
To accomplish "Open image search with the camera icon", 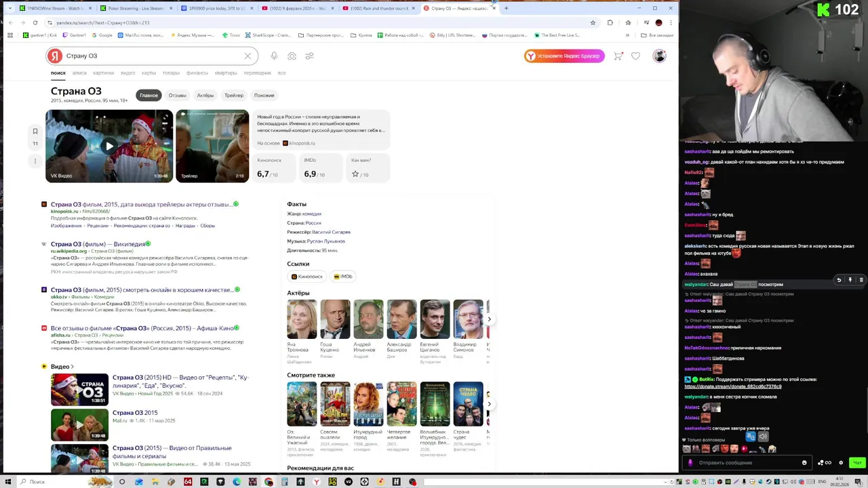I will coord(292,56).
